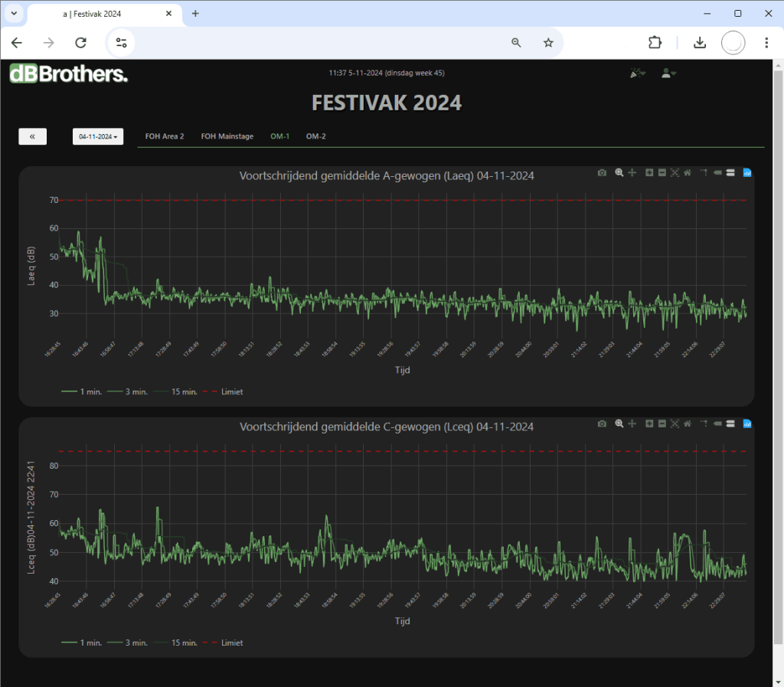The height and width of the screenshot is (687, 784).
Task: Select the pan tool on Laeq chart
Action: (x=632, y=173)
